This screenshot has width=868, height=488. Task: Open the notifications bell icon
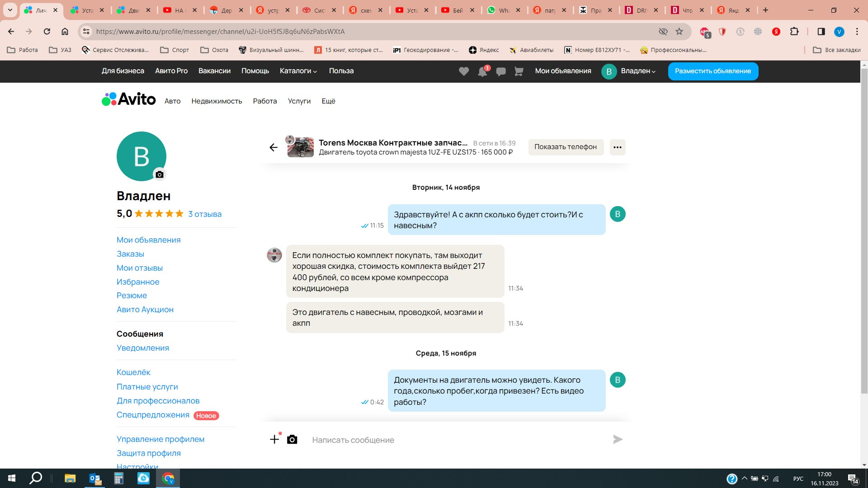coord(482,71)
